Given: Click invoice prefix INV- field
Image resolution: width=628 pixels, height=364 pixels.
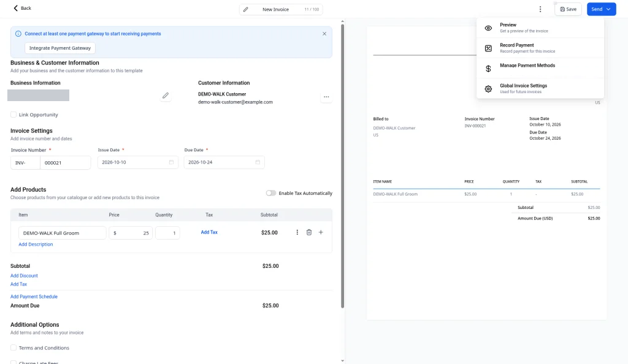Looking at the screenshot, I should click(x=25, y=163).
